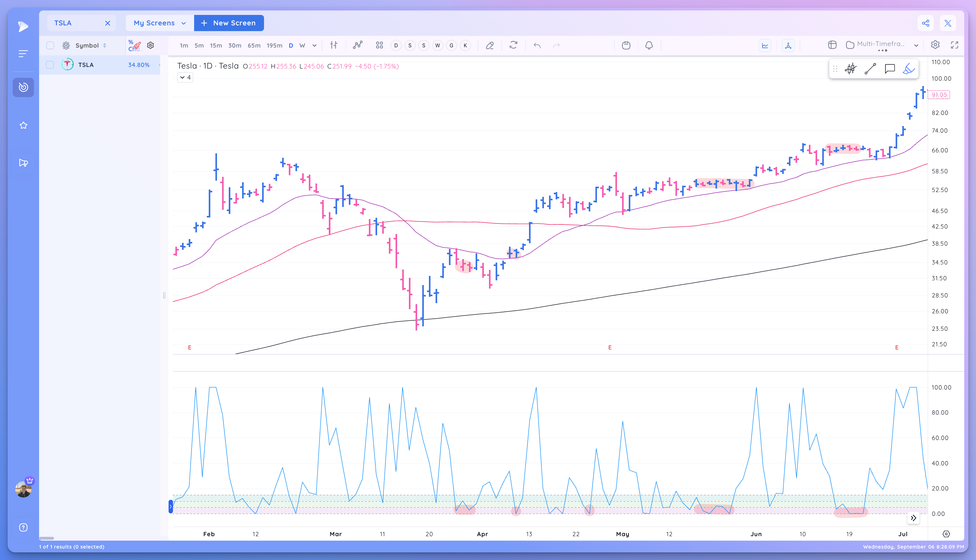Click the New Screen button
Image resolution: width=976 pixels, height=560 pixels.
(x=229, y=23)
